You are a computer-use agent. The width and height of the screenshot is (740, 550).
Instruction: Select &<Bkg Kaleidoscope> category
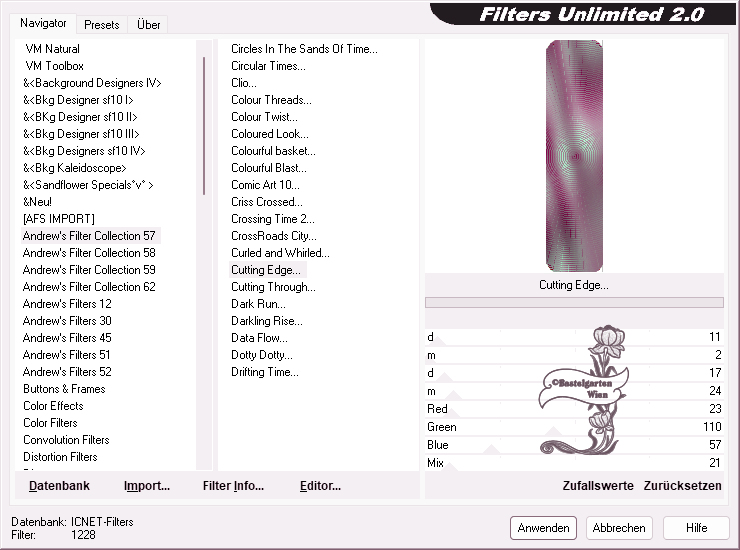click(75, 168)
